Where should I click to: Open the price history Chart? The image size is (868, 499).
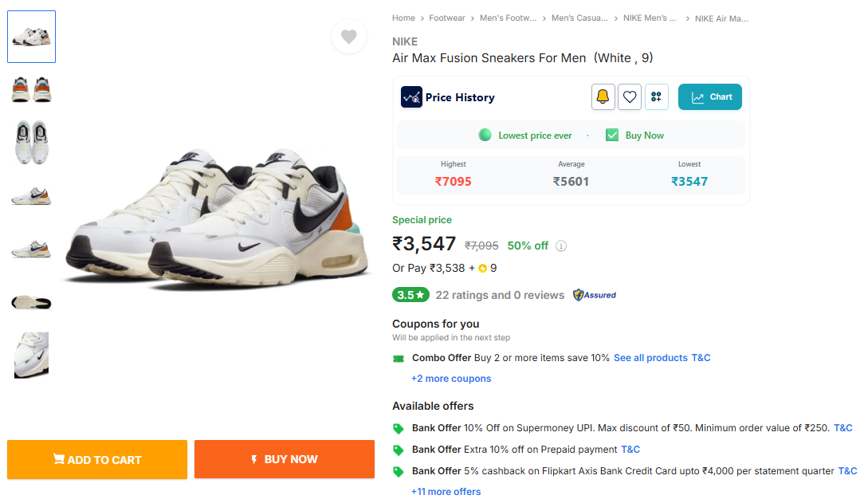point(710,97)
